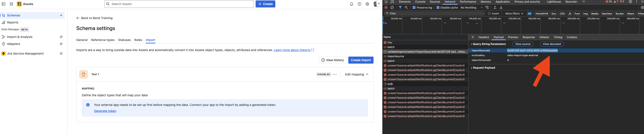
Task: Open the Test 1 more actions ellipsis
Action: click(x=335, y=74)
